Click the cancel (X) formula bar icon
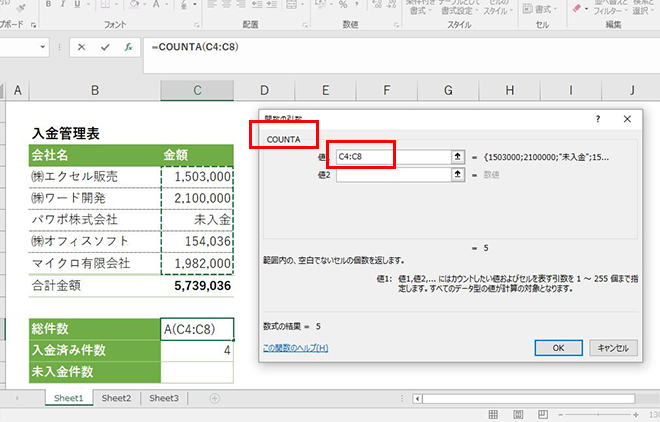The height and width of the screenshot is (422, 660). tap(81, 47)
